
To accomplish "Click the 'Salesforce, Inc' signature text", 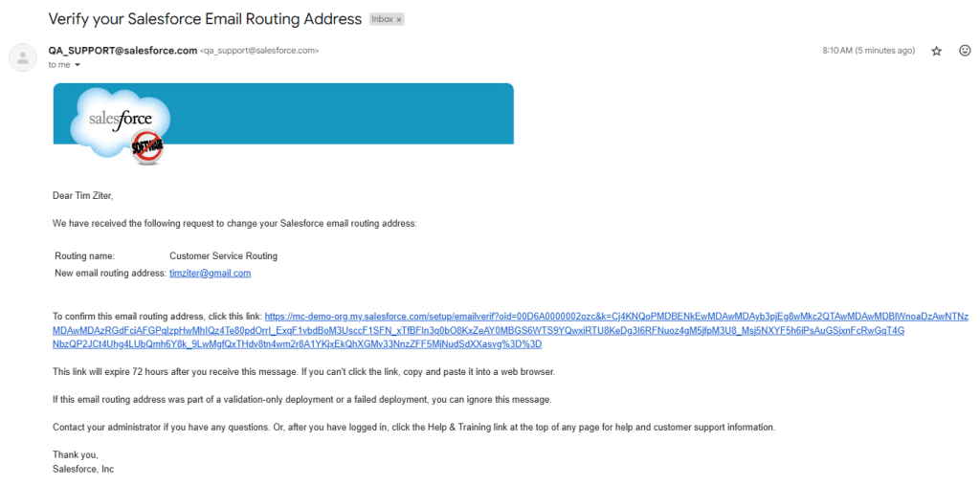I will point(83,469).
